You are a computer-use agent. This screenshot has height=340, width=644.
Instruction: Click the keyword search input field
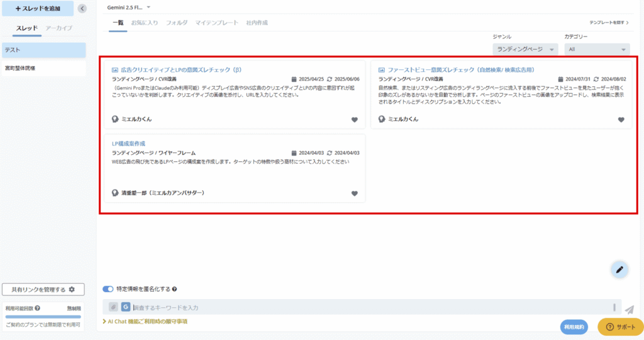point(371,307)
